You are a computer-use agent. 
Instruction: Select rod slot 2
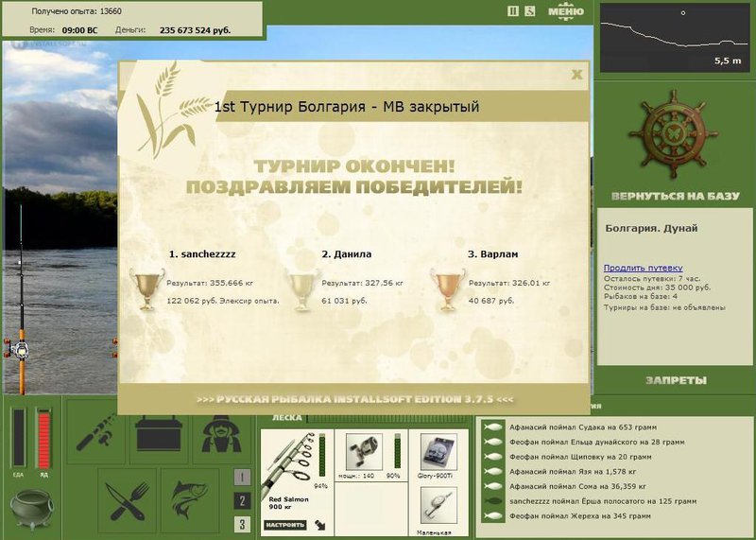click(242, 500)
